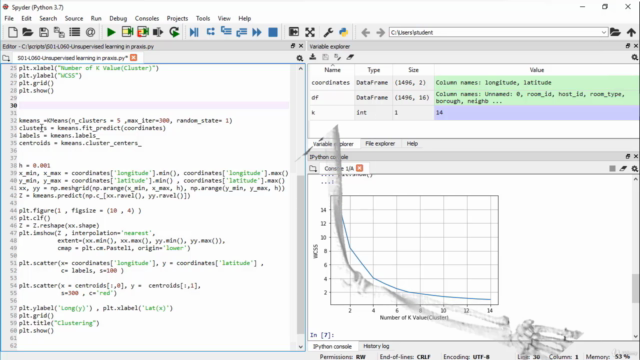640x360 pixels.
Task: Open Consoles menu
Action: point(147,18)
